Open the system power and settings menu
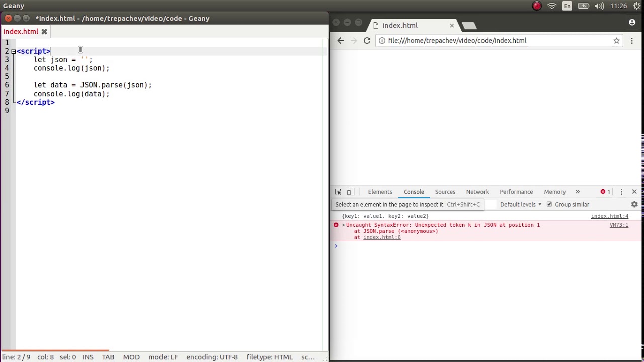Screen dimensions: 644x362 coord(637,6)
